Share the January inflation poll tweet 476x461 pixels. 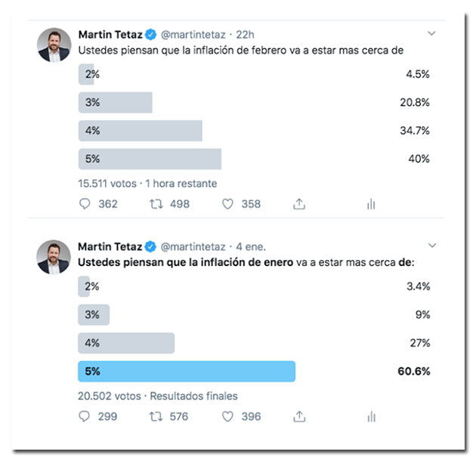[299, 416]
